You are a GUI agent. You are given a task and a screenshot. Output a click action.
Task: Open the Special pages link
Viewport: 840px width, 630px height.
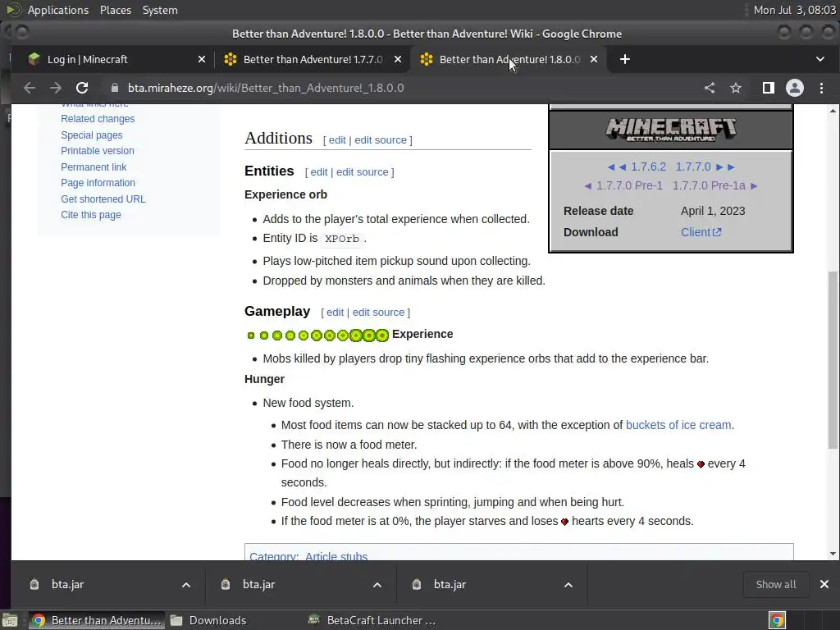click(x=92, y=135)
